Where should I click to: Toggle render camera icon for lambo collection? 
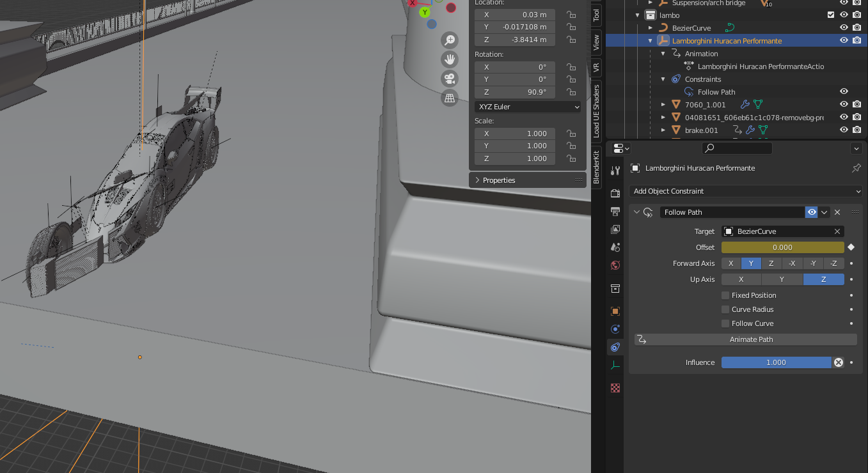click(x=856, y=15)
